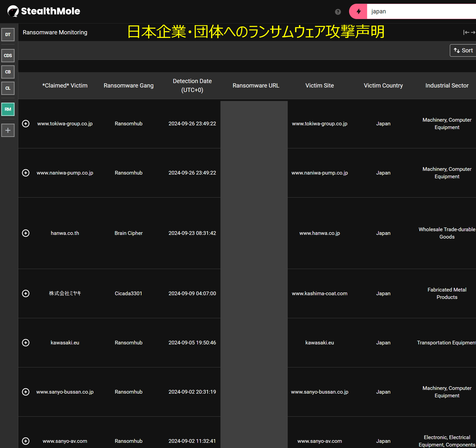Click Ransomhub in the kawasaki.eu row
Image resolution: width=476 pixels, height=448 pixels.
[129, 343]
